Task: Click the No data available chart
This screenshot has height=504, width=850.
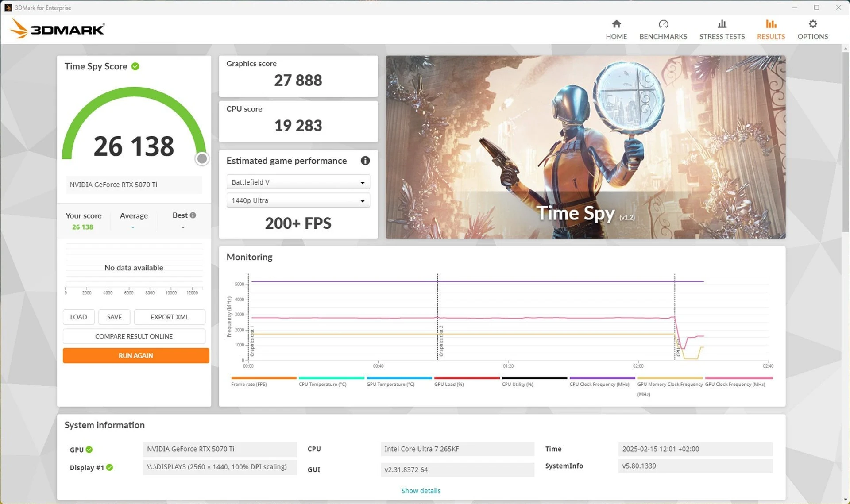Action: pos(134,268)
